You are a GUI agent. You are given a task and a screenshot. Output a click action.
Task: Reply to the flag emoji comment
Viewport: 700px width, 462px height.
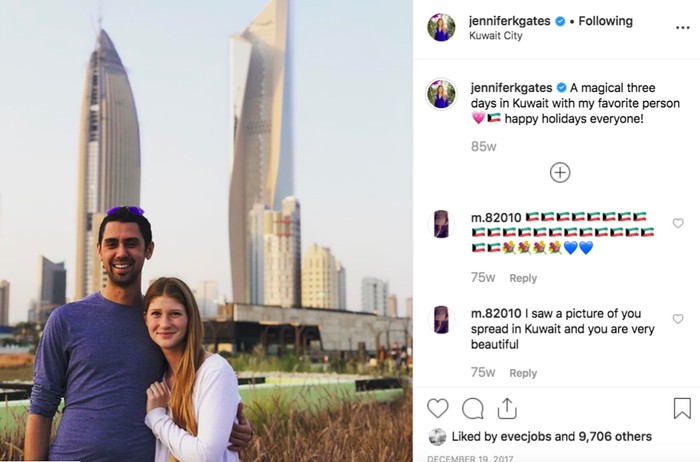coord(523,278)
